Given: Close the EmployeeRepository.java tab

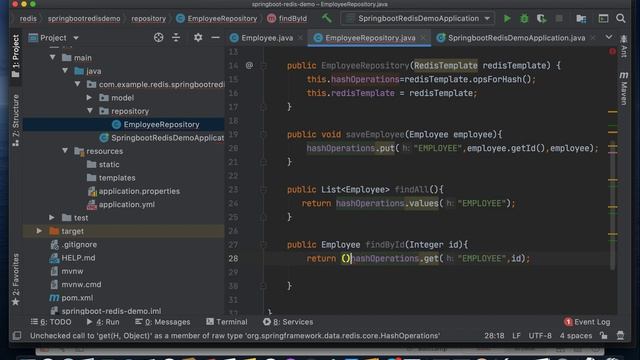Looking at the screenshot, I should point(424,38).
